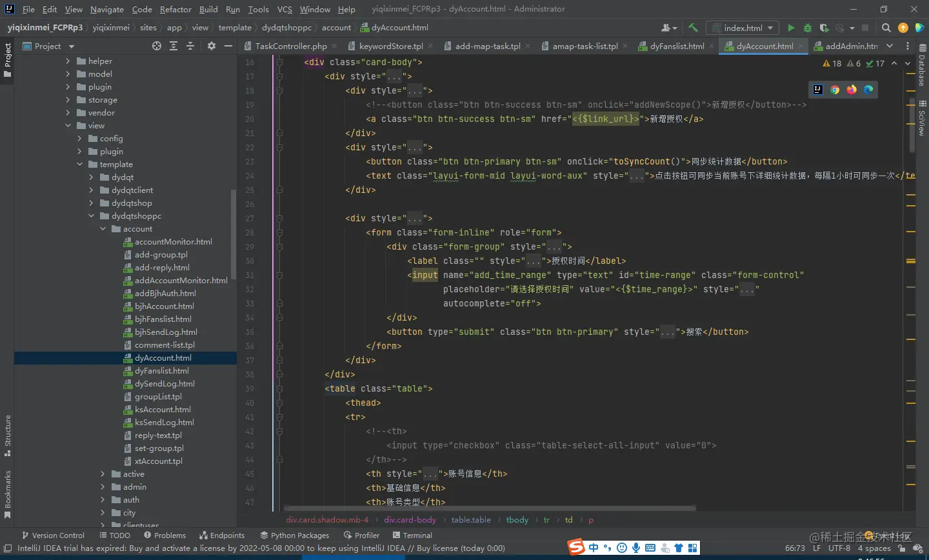
Task: Switch to the TaskController.php tab
Action: [x=290, y=46]
